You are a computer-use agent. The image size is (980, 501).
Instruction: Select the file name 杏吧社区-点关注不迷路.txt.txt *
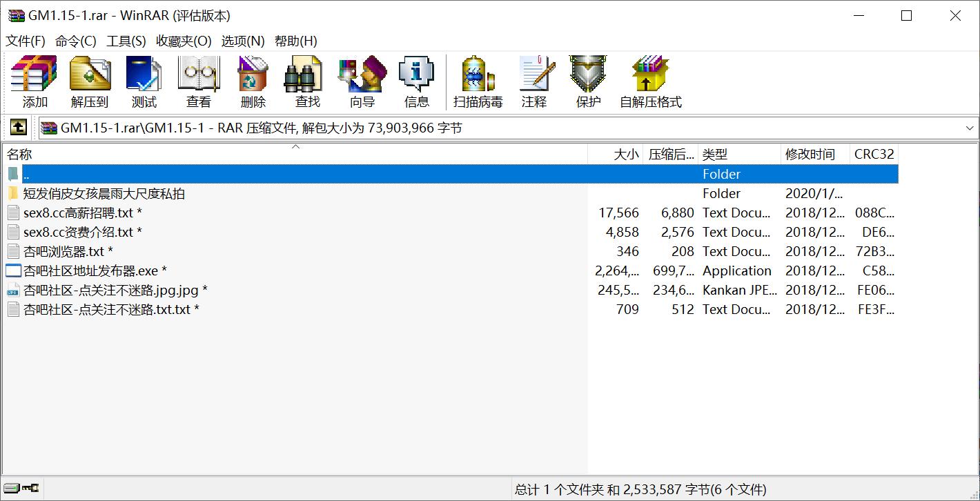[111, 309]
